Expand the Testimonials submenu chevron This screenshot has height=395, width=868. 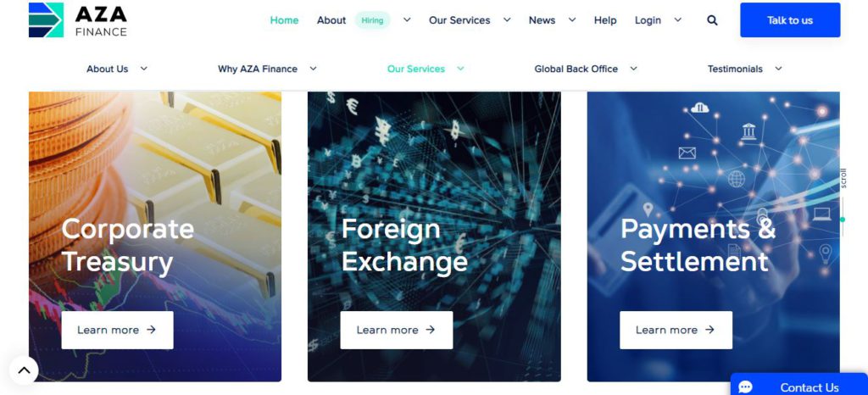[x=778, y=69]
